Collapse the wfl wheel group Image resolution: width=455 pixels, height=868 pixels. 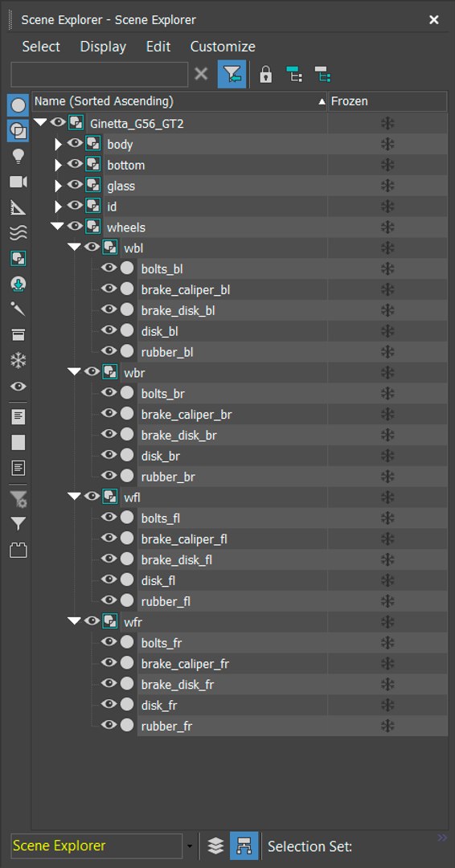click(74, 496)
